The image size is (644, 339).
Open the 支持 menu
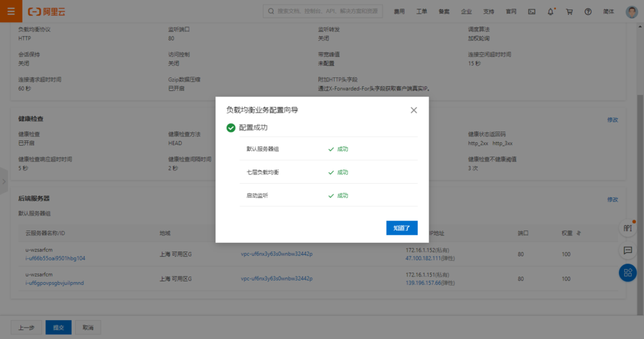488,12
